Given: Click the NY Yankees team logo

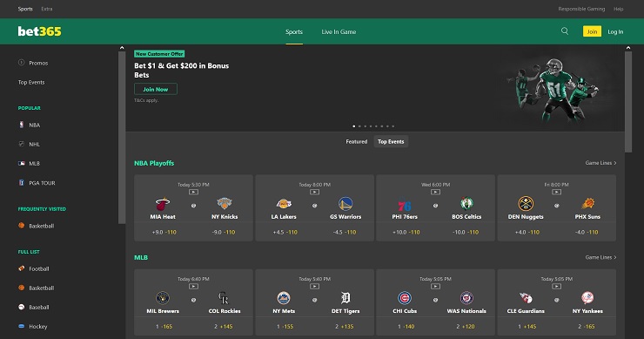Looking at the screenshot, I should [x=587, y=298].
